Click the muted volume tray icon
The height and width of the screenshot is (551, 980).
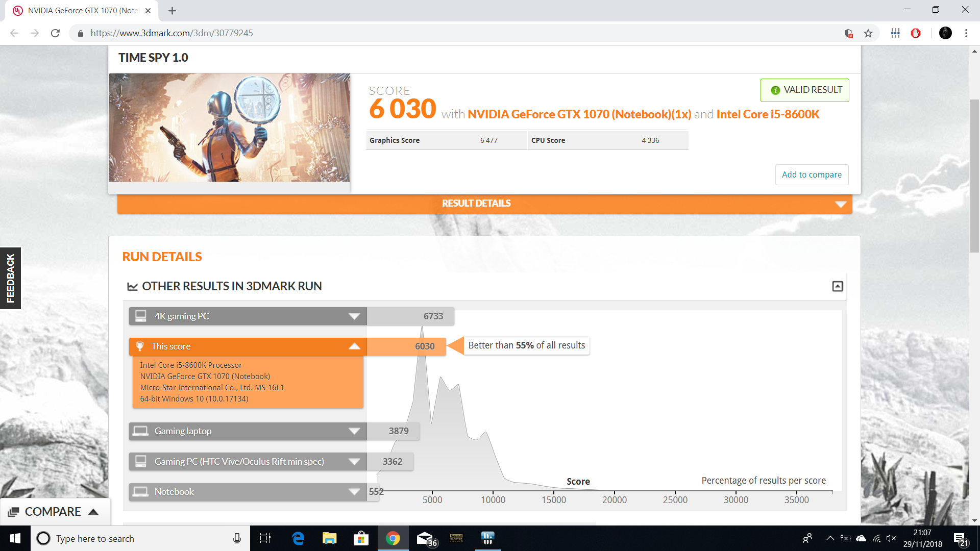891,538
